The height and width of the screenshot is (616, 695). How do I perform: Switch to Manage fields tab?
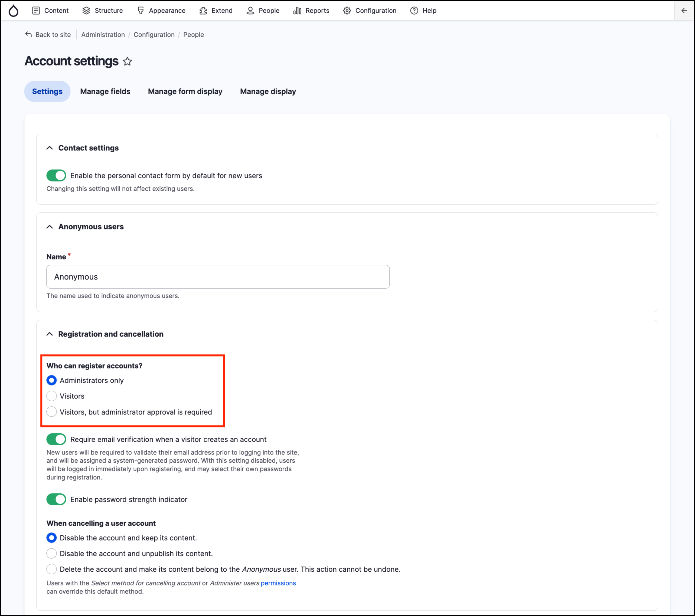click(x=105, y=91)
